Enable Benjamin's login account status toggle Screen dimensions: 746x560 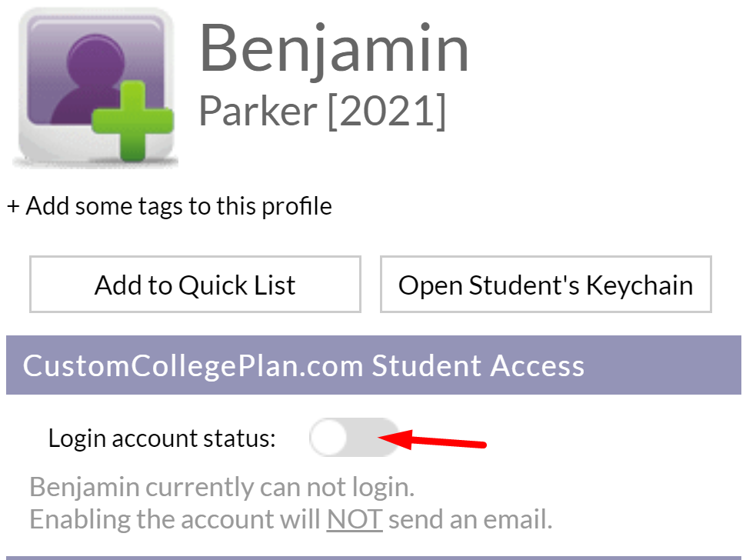pyautogui.click(x=354, y=437)
